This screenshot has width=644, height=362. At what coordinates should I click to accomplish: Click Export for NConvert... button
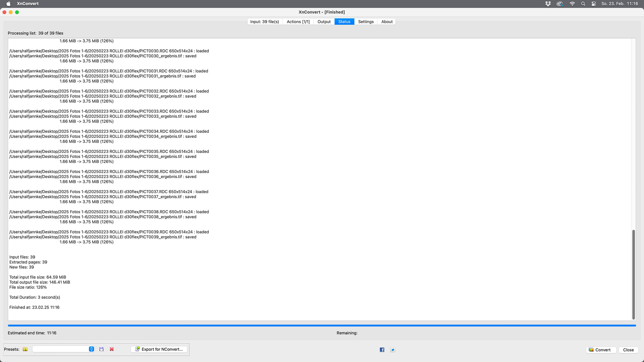click(x=159, y=349)
